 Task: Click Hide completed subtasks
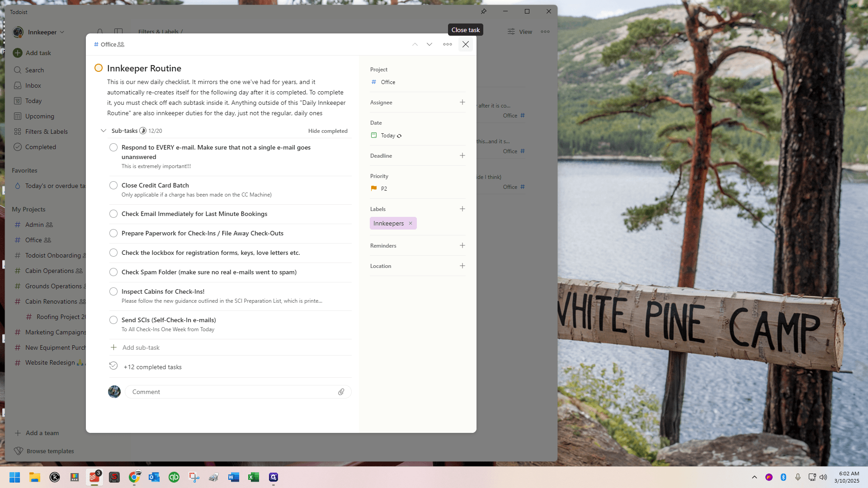(328, 131)
